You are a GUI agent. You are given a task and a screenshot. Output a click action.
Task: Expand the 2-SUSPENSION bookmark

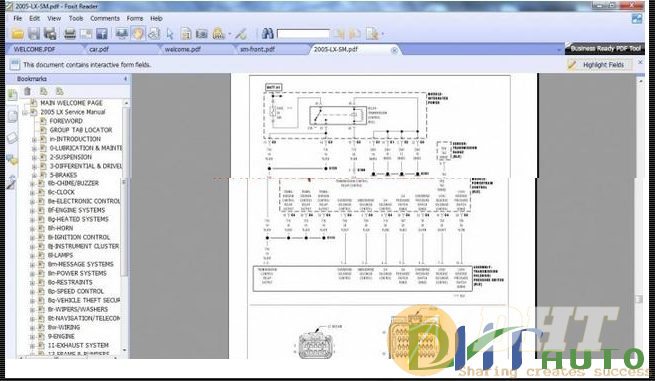[x=34, y=157]
